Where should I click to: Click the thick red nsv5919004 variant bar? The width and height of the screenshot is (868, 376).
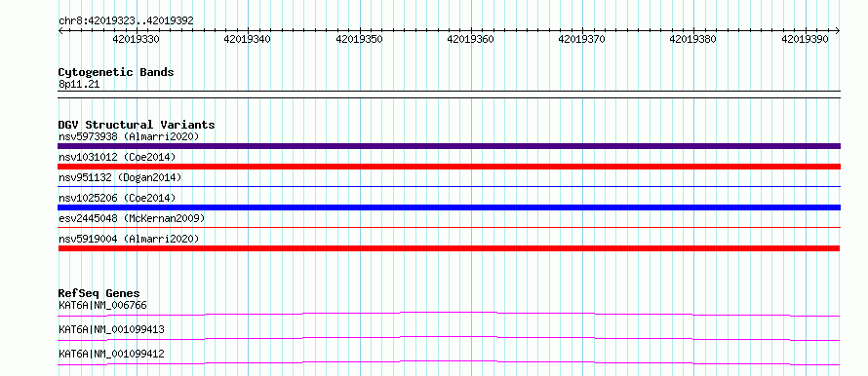tap(449, 248)
